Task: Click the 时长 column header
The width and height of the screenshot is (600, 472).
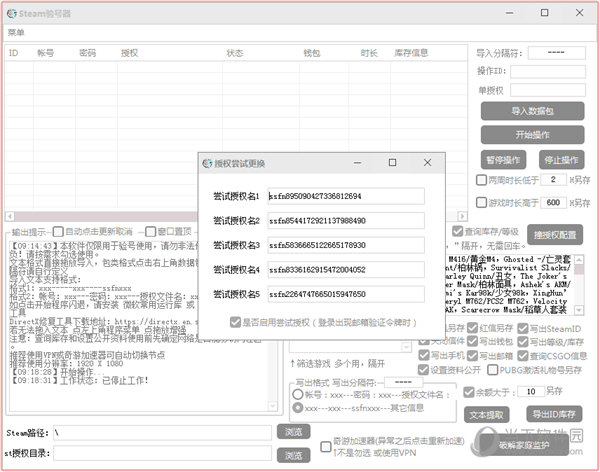Action: pyautogui.click(x=369, y=53)
